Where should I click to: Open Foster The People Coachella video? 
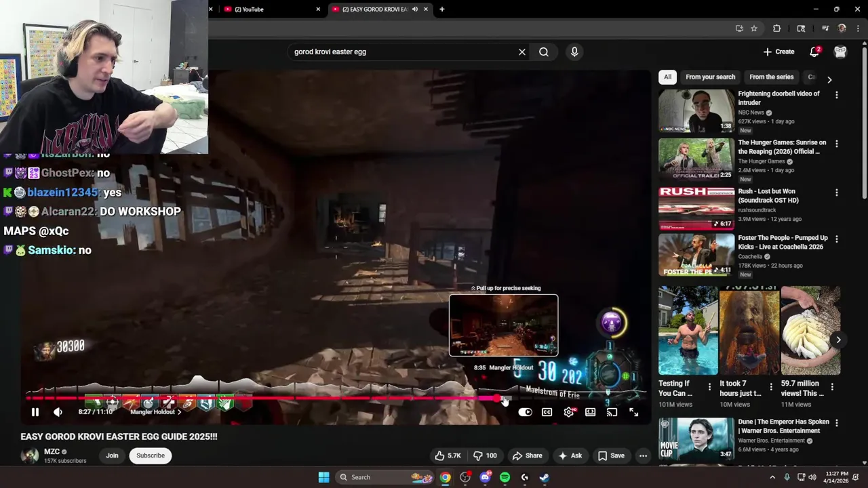coord(696,255)
